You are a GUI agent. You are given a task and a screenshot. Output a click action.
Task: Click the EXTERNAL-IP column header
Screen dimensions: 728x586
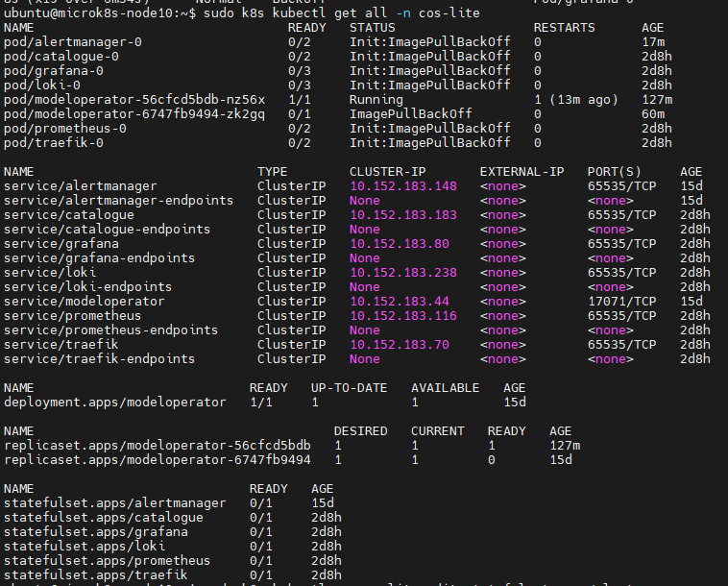coord(522,172)
